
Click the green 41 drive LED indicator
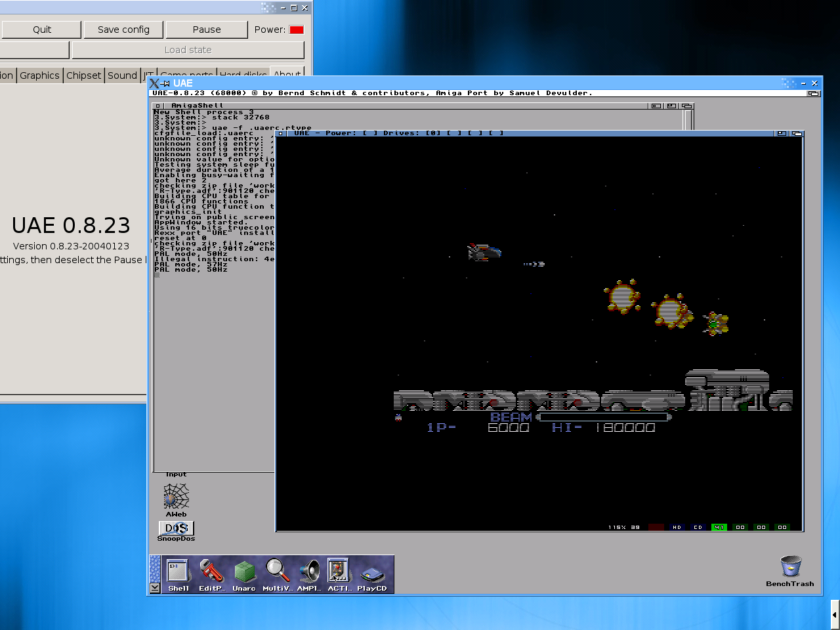[x=719, y=527]
